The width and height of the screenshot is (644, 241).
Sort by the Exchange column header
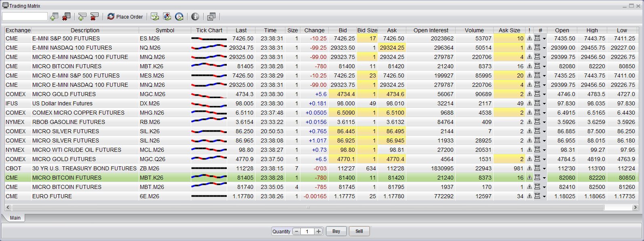[18, 30]
